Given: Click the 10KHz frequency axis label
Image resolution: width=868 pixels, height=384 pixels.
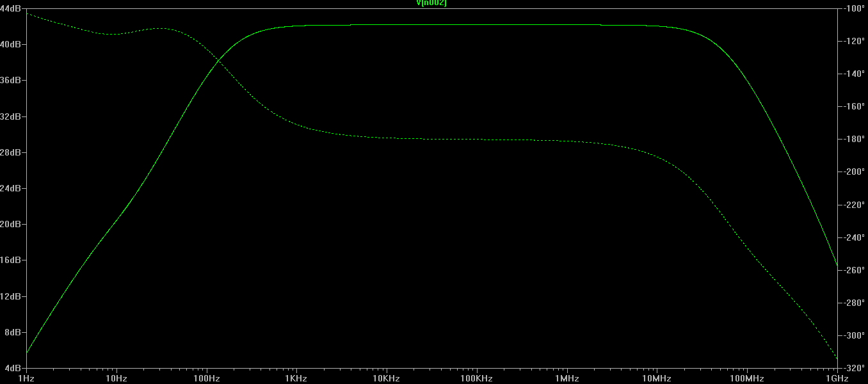Looking at the screenshot, I should (x=387, y=379).
